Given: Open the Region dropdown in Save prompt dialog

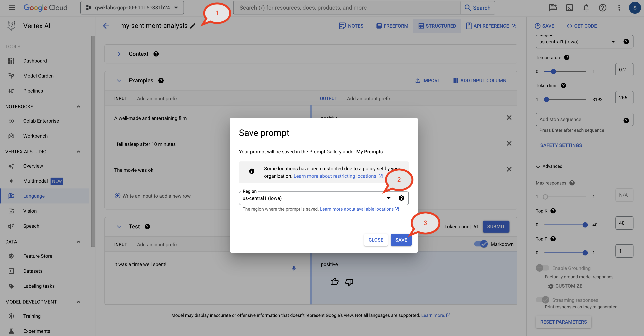Looking at the screenshot, I should pyautogui.click(x=388, y=198).
